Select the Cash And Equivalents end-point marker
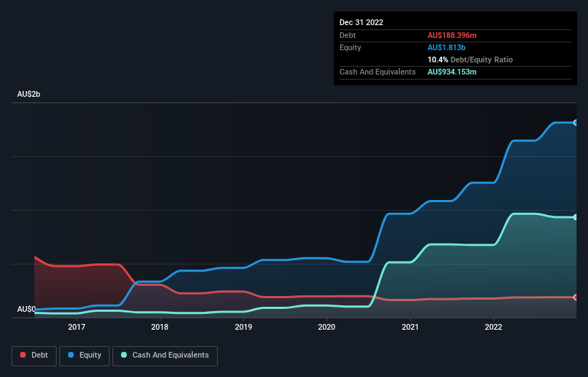 [x=576, y=217]
